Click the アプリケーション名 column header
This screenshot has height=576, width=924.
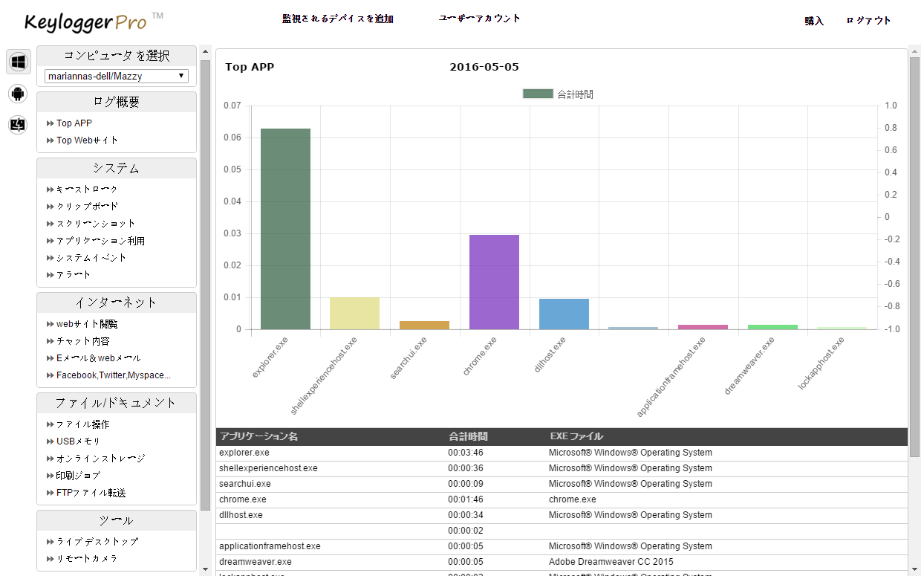(x=258, y=436)
